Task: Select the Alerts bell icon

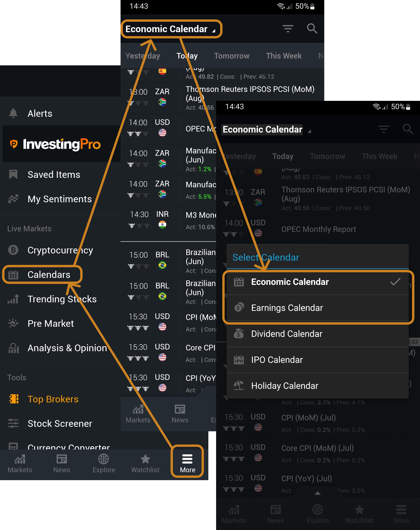Action: coord(13,113)
